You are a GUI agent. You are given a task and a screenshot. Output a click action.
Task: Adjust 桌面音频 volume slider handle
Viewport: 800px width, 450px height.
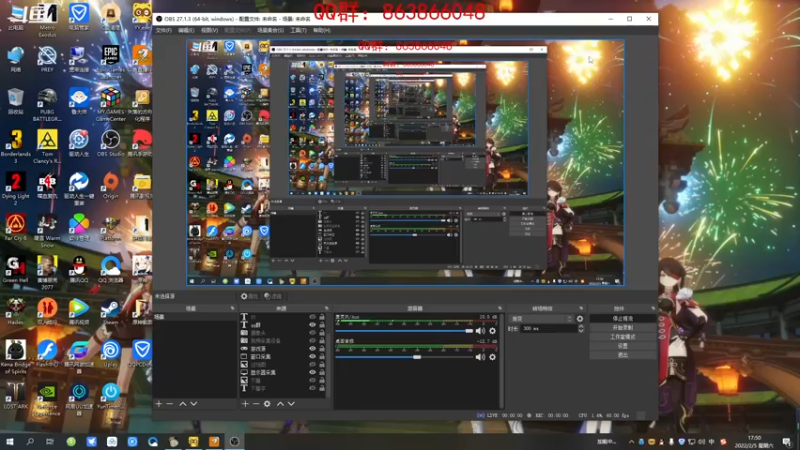[x=417, y=357]
